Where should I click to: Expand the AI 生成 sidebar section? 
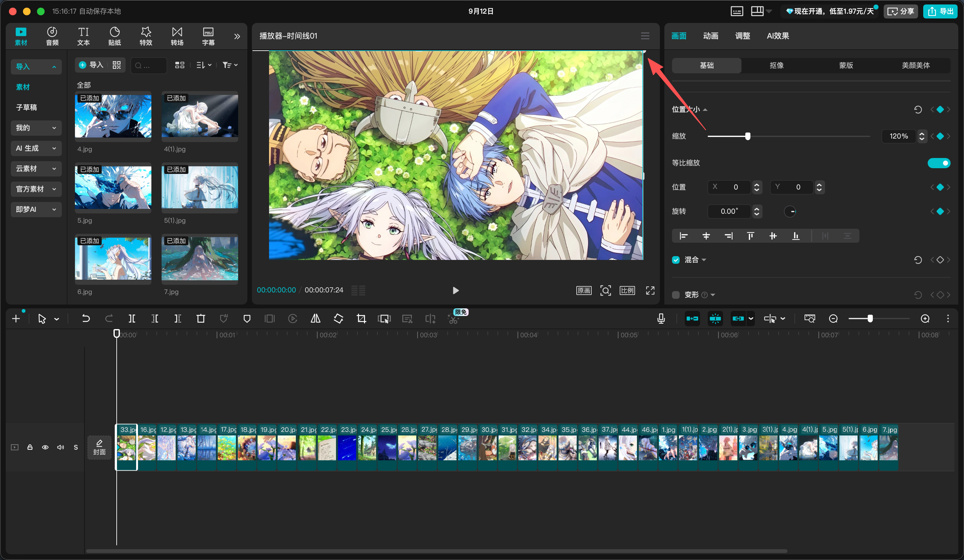[x=36, y=148]
